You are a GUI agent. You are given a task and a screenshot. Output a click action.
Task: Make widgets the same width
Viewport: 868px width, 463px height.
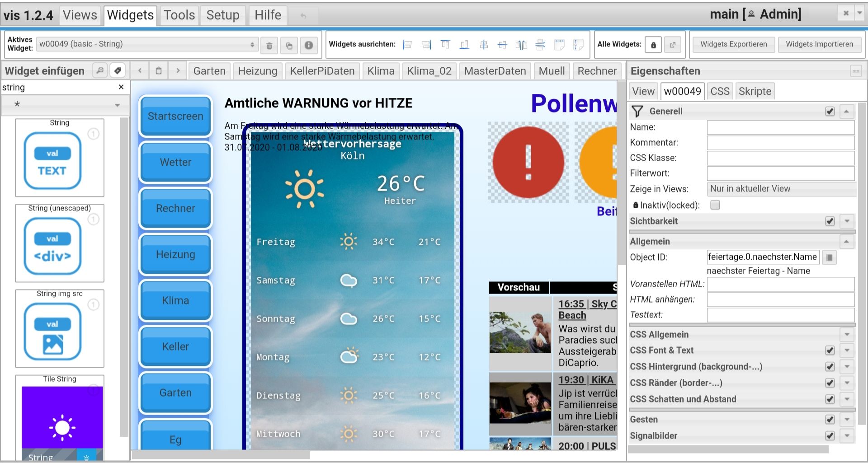(559, 44)
